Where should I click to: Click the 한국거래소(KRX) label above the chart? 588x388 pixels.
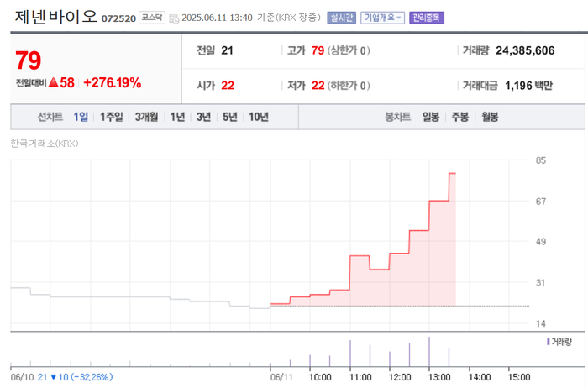point(45,144)
